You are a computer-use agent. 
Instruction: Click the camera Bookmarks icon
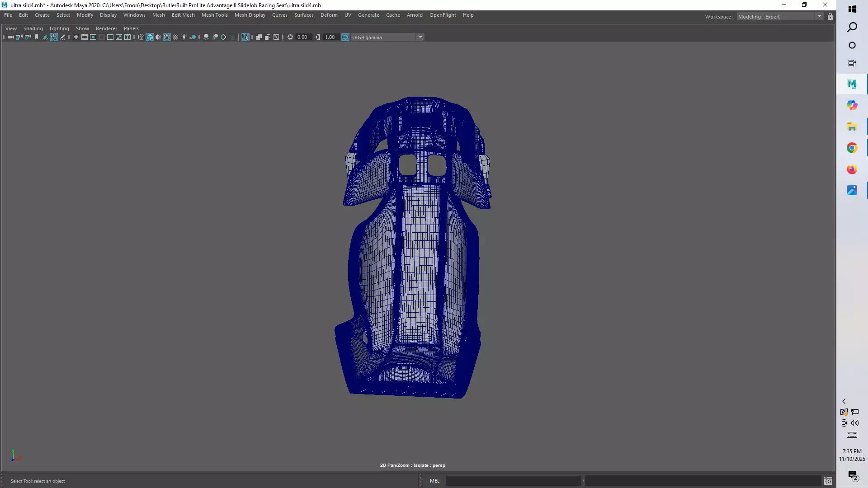click(37, 37)
